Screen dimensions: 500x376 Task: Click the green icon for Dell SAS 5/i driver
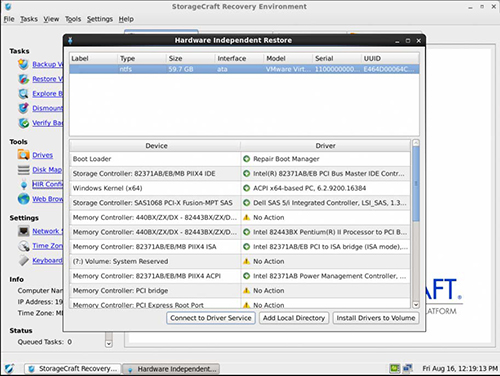246,203
